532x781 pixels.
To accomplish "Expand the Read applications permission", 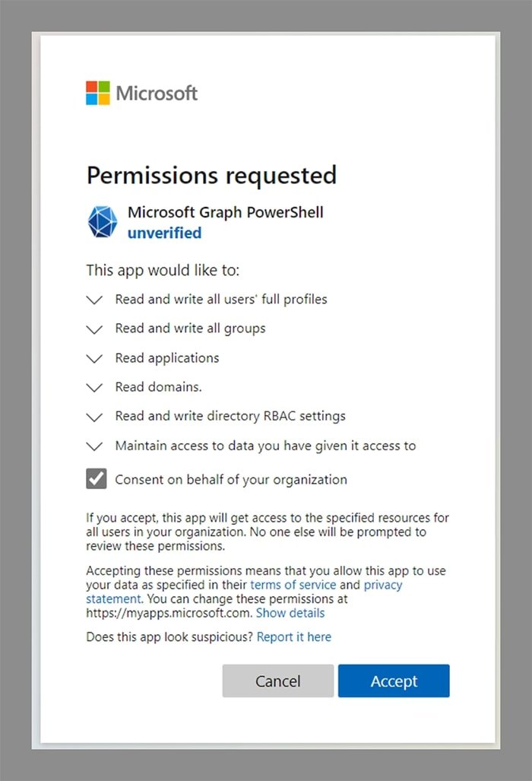I will 94,358.
